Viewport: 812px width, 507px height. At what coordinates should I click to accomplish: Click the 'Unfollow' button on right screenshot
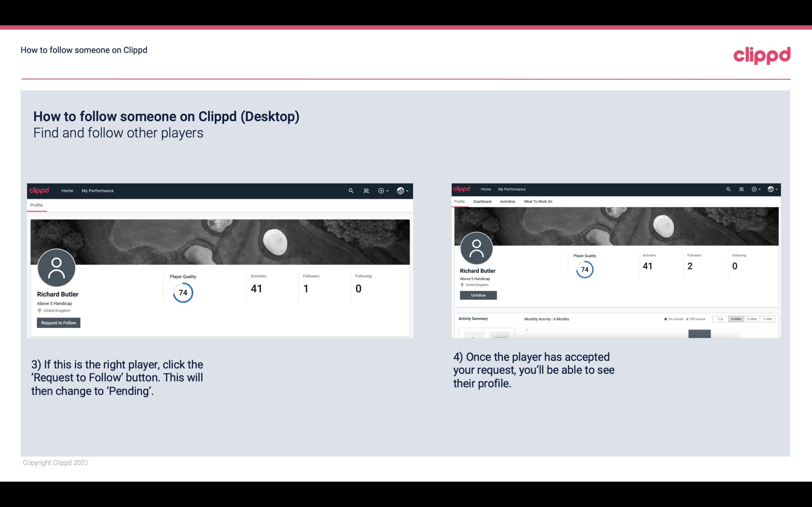coord(477,295)
